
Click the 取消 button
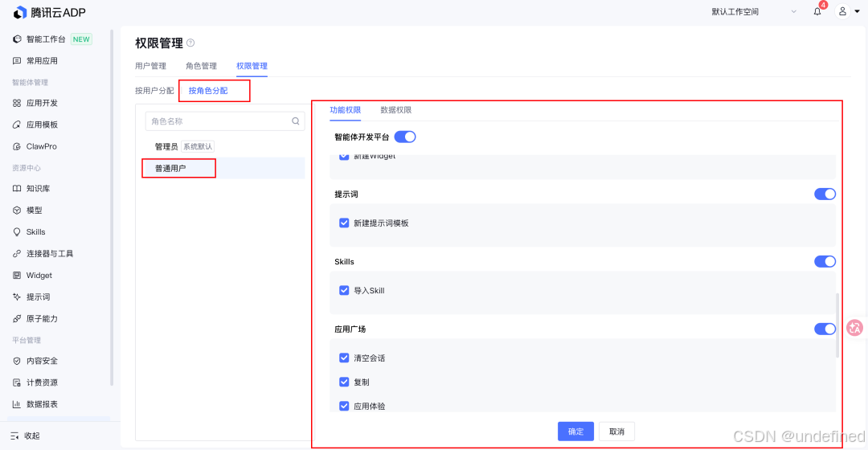(616, 432)
